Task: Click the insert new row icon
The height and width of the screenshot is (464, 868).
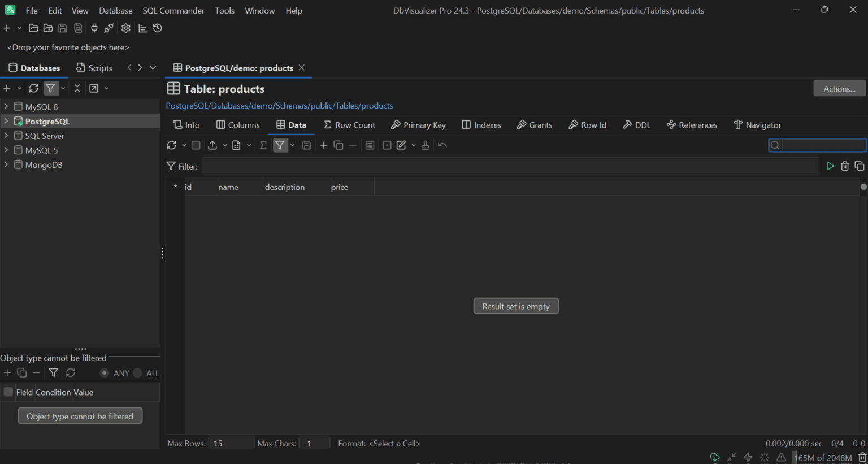Action: click(323, 145)
